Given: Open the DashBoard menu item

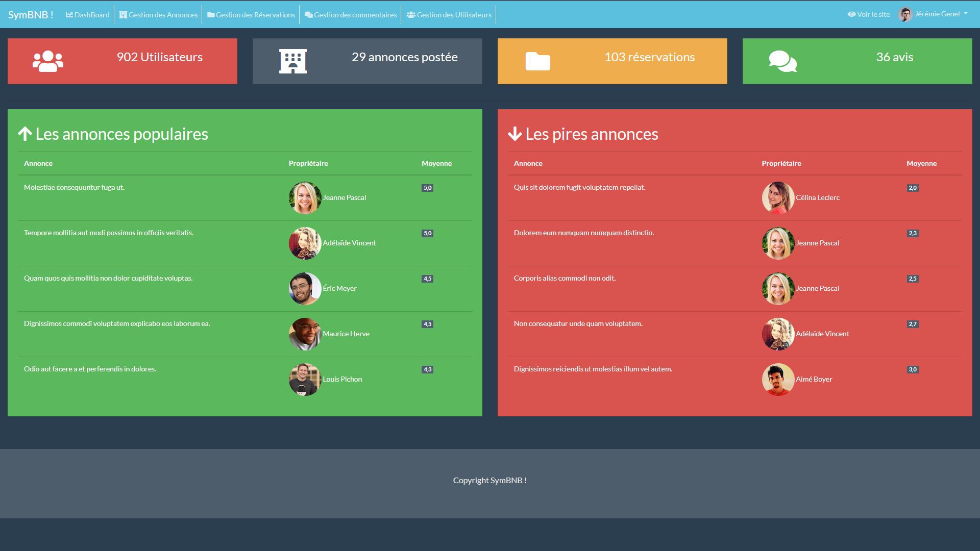Looking at the screenshot, I should click(x=88, y=15).
